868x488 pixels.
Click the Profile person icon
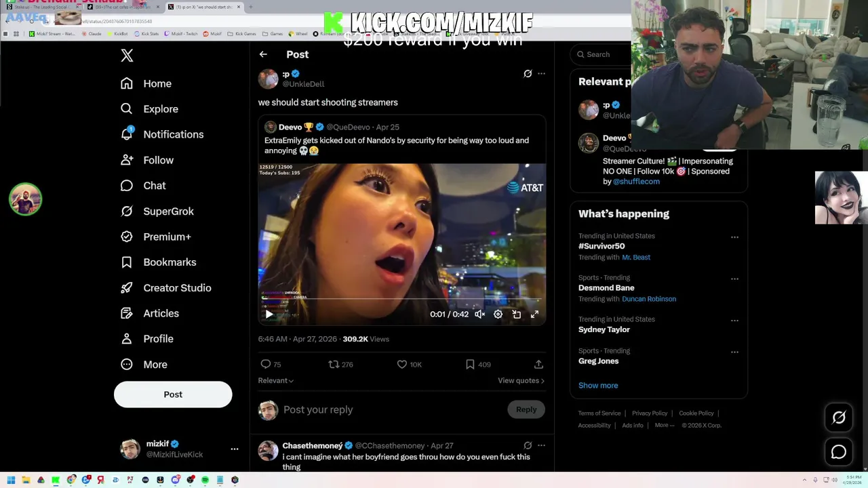127,339
